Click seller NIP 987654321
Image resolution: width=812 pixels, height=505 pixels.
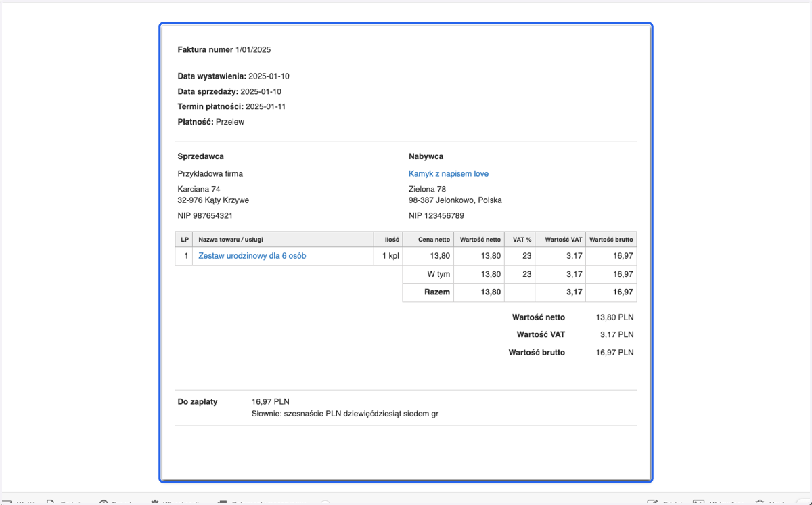click(205, 216)
